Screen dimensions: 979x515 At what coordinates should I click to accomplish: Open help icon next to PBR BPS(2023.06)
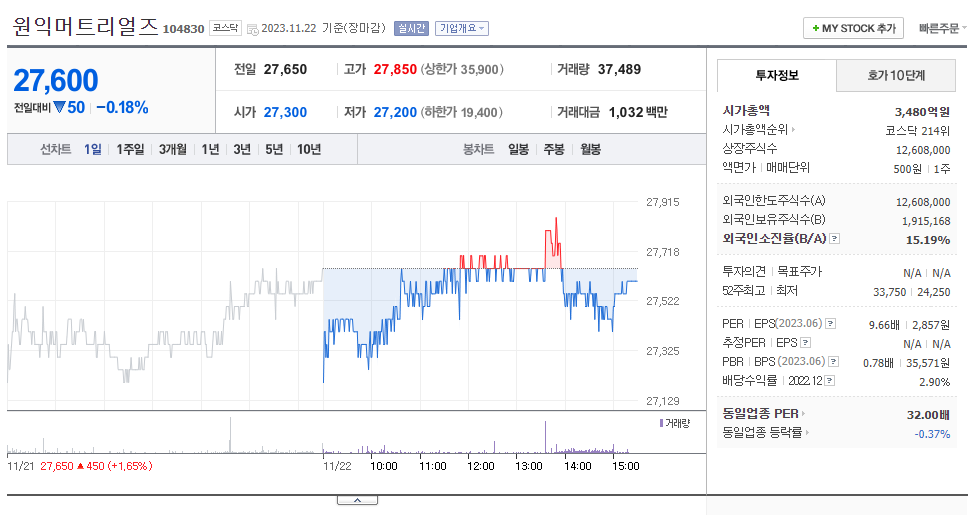point(834,361)
